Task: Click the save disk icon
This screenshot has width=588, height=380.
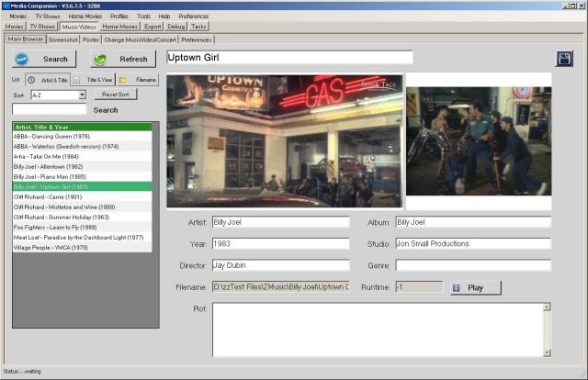Action: pyautogui.click(x=565, y=59)
